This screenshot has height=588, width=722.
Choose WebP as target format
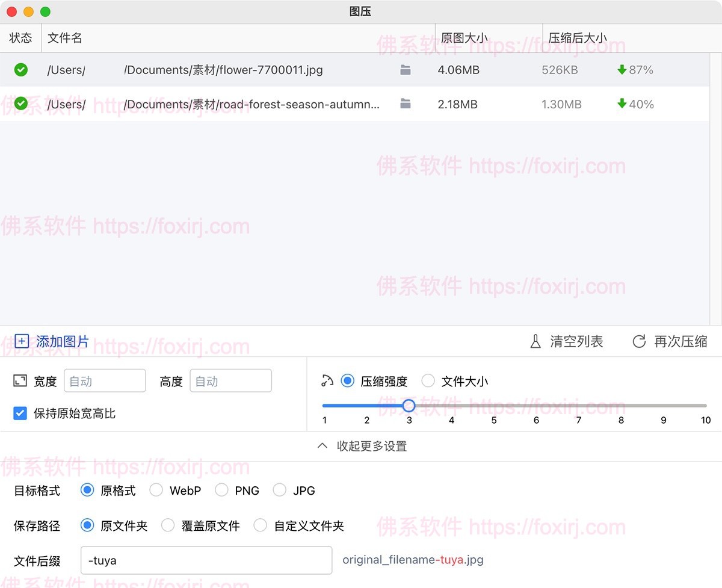(x=156, y=491)
